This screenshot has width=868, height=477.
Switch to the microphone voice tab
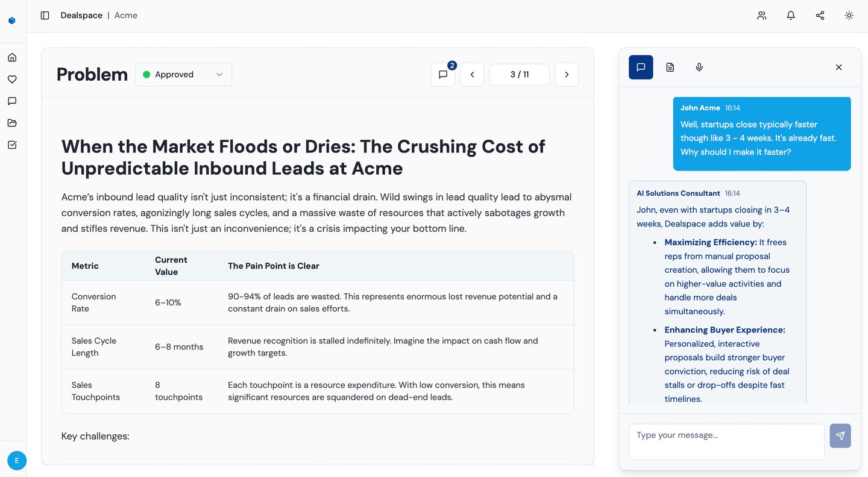pos(699,67)
